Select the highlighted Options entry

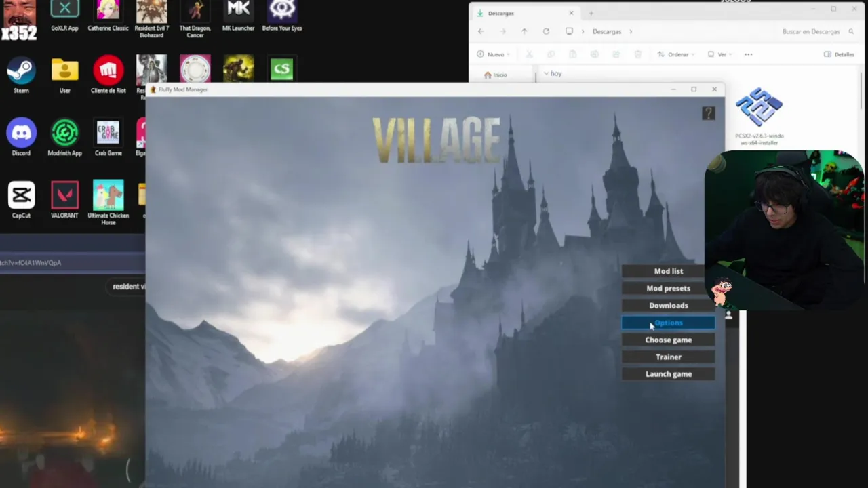[x=668, y=323]
